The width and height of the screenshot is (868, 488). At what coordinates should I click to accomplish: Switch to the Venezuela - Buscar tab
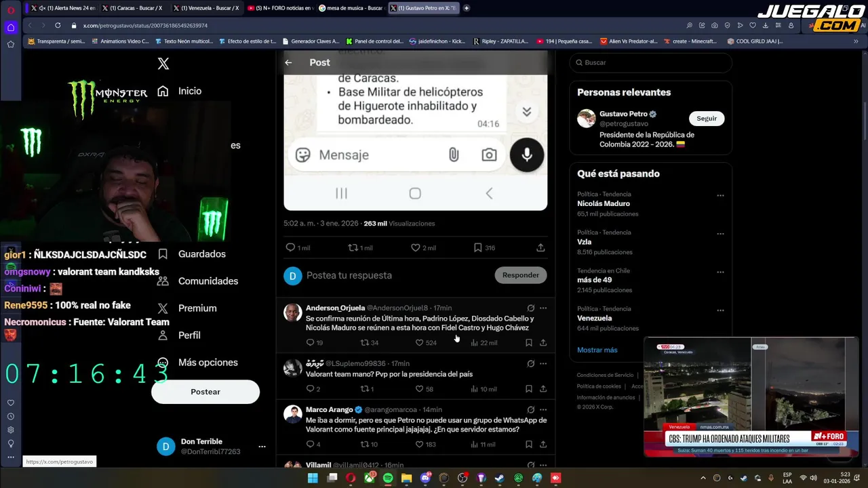point(206,8)
